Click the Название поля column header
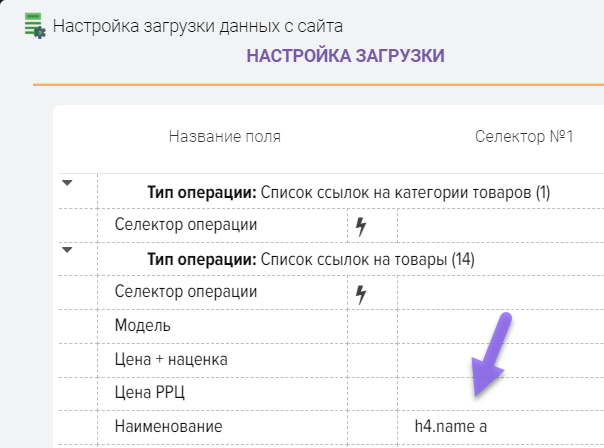This screenshot has width=604, height=448. click(x=224, y=136)
